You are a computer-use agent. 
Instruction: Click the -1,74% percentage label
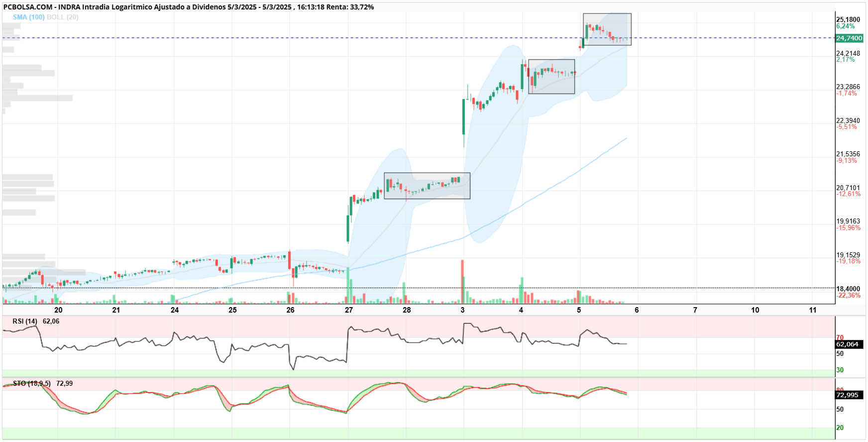coord(847,93)
